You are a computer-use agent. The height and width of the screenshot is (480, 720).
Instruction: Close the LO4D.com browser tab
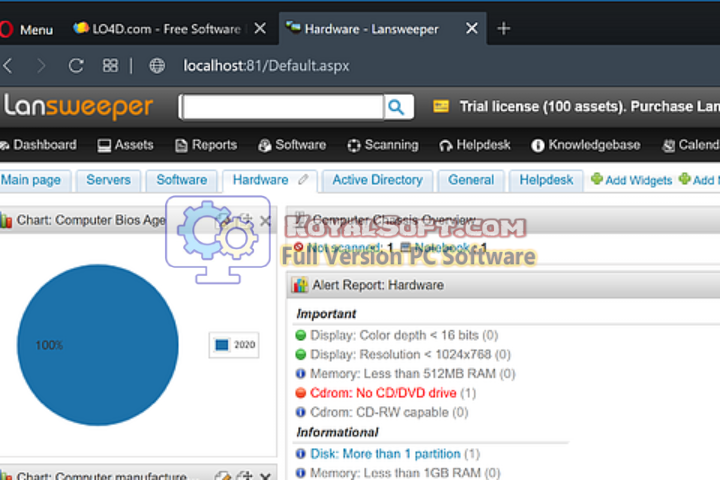260,29
